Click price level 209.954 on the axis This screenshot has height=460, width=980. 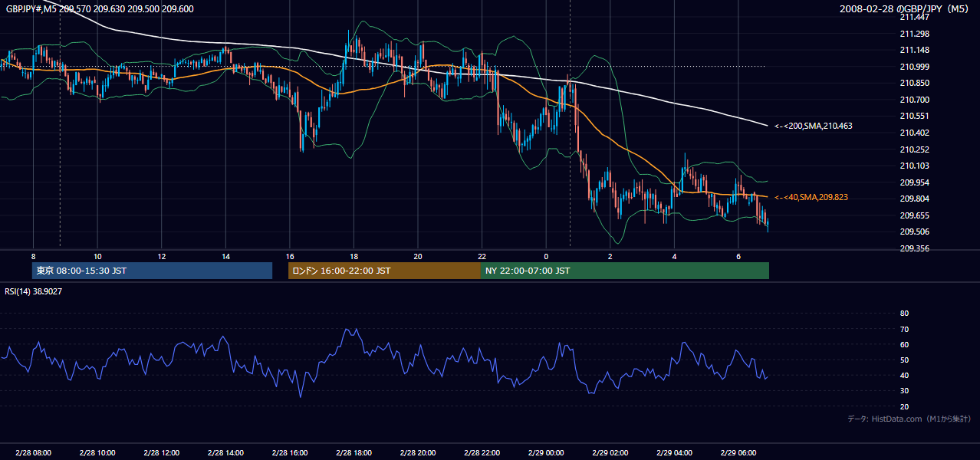[x=915, y=182]
